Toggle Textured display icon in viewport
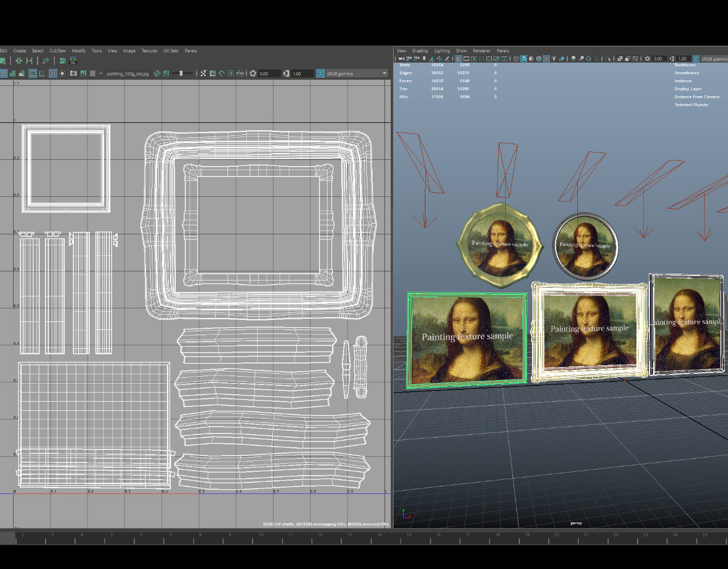The image size is (728, 569). [547, 59]
